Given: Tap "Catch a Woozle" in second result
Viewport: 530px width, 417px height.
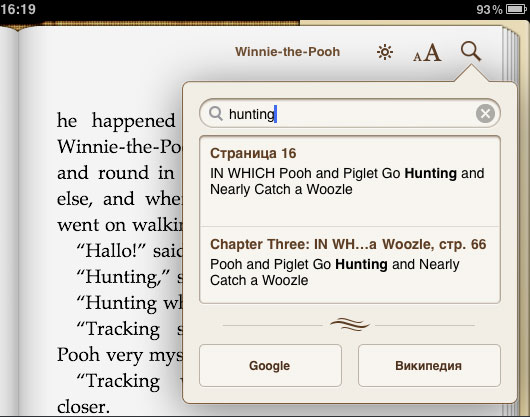Looking at the screenshot, I should (259, 280).
